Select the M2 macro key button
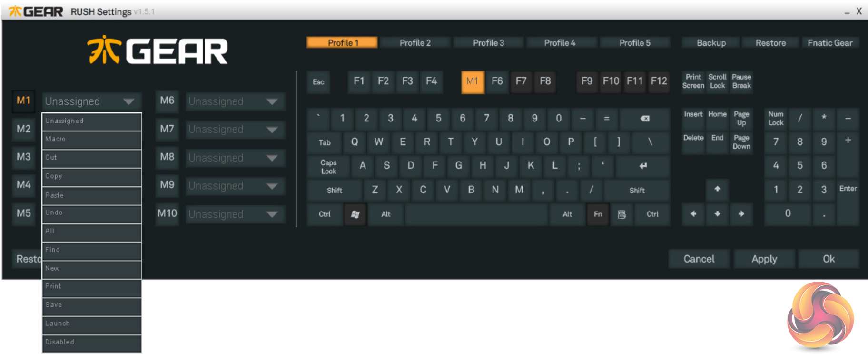This screenshot has height=354, width=868. (23, 129)
